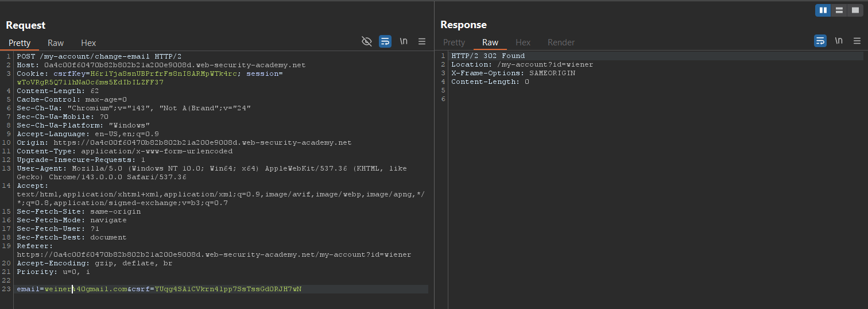Switch Request view to Pretty tab
The image size is (868, 309).
coord(20,43)
